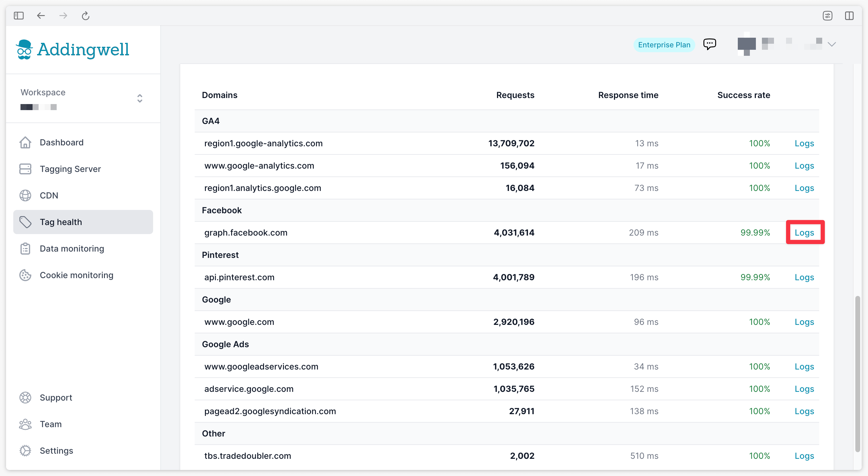
Task: Click the Facebook group row
Action: pos(507,211)
